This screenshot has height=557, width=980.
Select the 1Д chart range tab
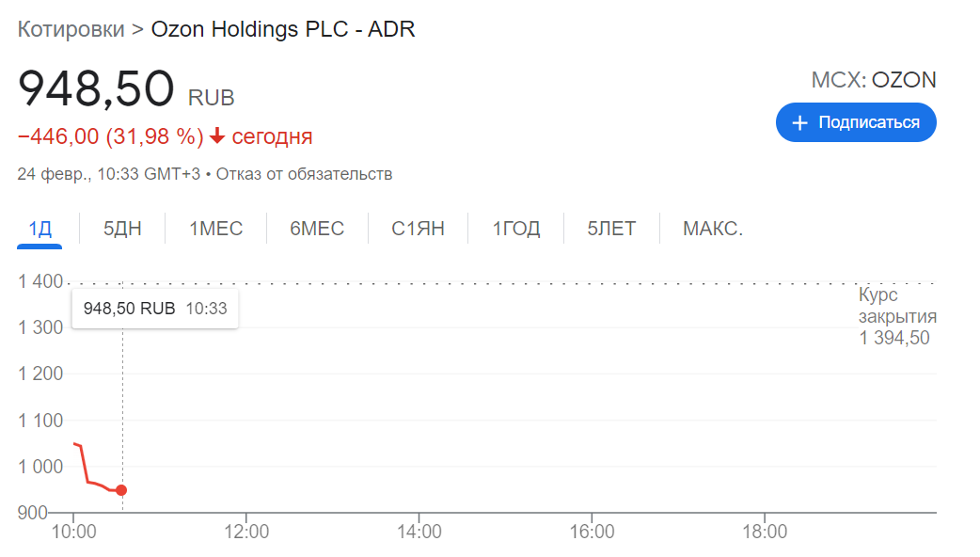(40, 229)
